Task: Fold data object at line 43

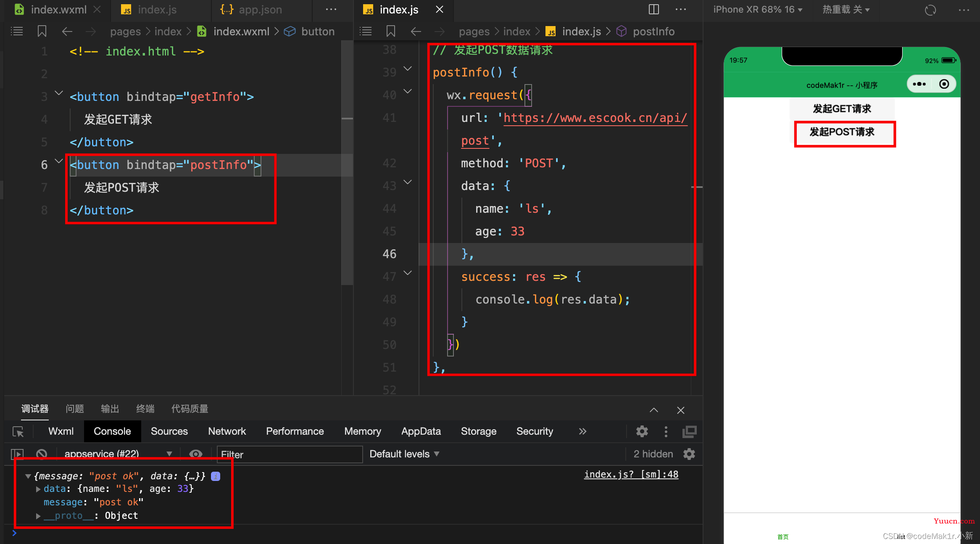Action: pyautogui.click(x=408, y=182)
